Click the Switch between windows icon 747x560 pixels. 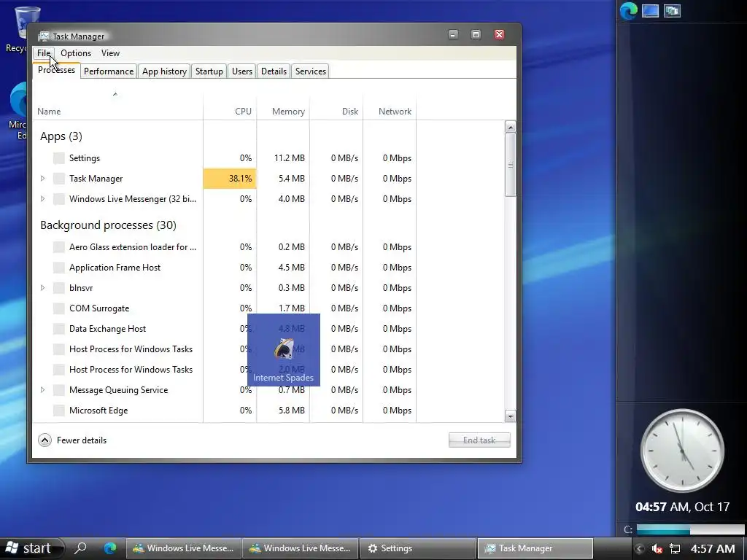pos(672,11)
